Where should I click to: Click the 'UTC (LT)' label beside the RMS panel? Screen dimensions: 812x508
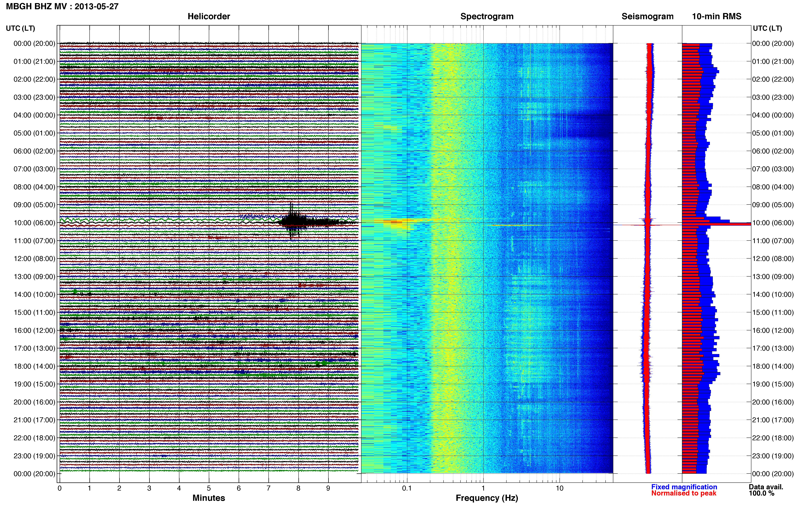[x=767, y=28]
